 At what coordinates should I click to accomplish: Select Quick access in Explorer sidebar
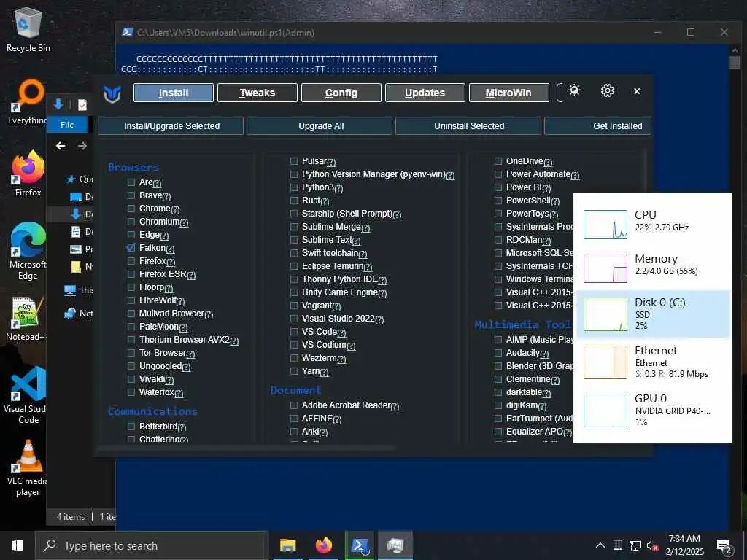(x=80, y=179)
